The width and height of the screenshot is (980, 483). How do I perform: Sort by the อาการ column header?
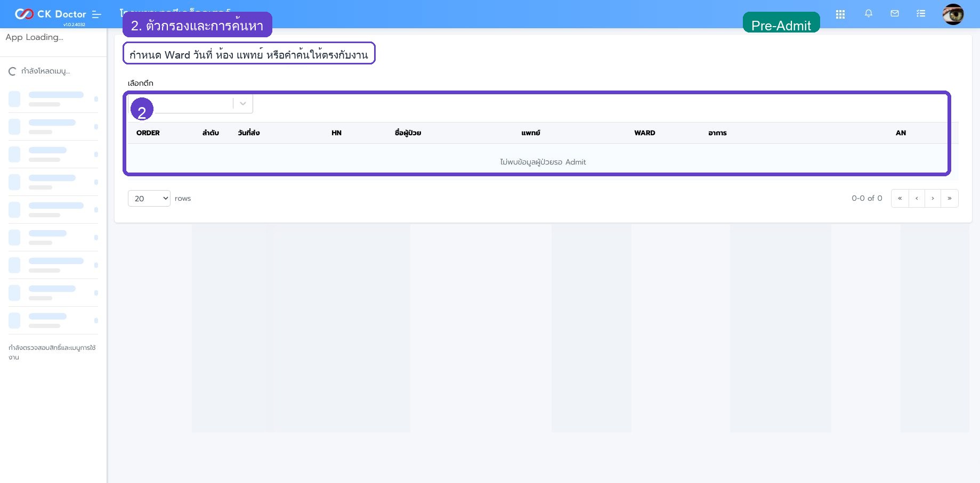718,133
